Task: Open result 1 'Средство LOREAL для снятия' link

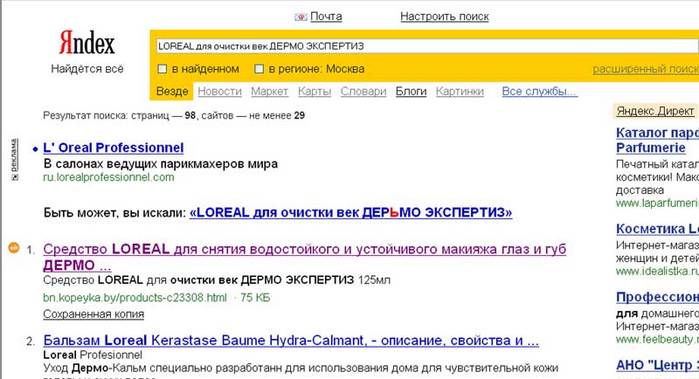Action: [x=304, y=256]
